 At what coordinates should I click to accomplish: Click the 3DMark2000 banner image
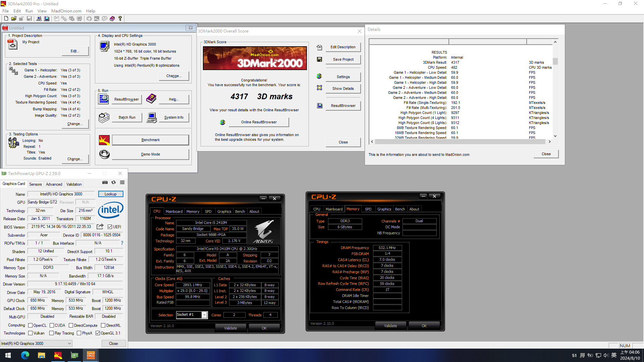click(255, 58)
